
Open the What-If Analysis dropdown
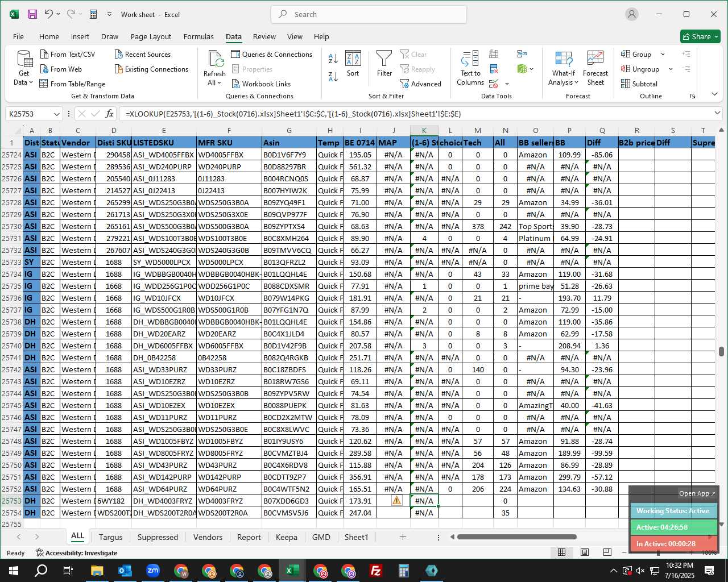click(x=563, y=68)
